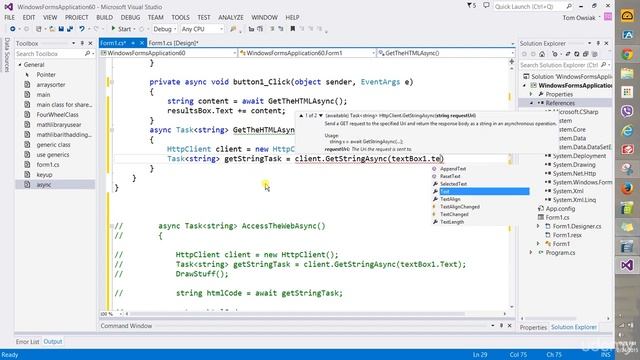Viewport: 640px width, 360px height.
Task: Click the Solution Explorer refresh icon
Action: [x=576, y=54]
